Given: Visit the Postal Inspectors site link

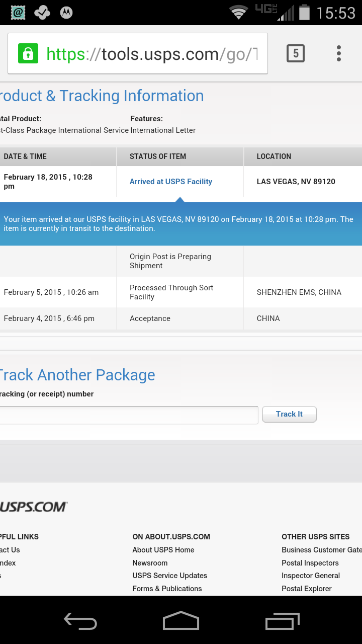Looking at the screenshot, I should (310, 563).
